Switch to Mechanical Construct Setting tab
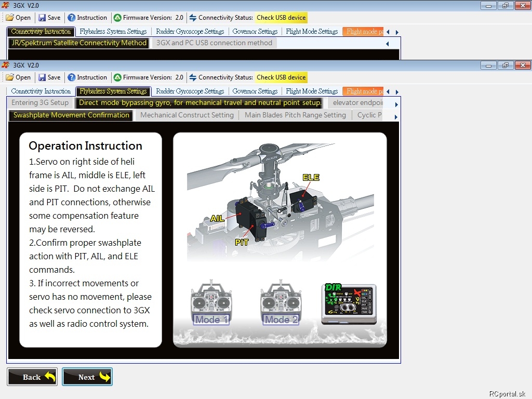 click(x=187, y=115)
